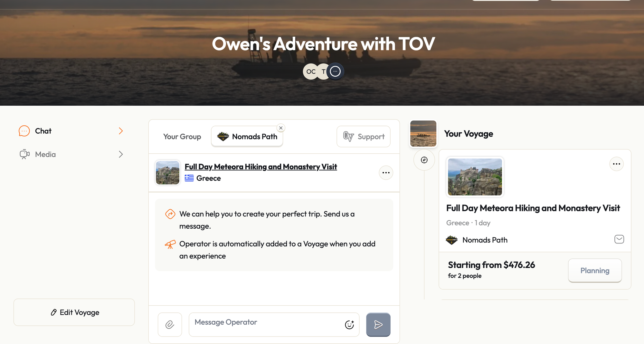Image resolution: width=644 pixels, height=344 pixels.
Task: Expand the Chat section chevron
Action: tap(121, 131)
